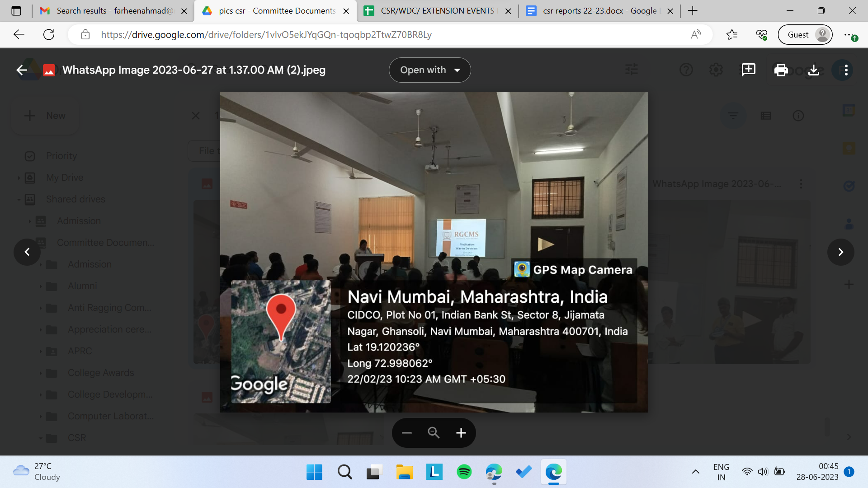The image size is (868, 488).
Task: Open Drive info details icon
Action: (798, 116)
